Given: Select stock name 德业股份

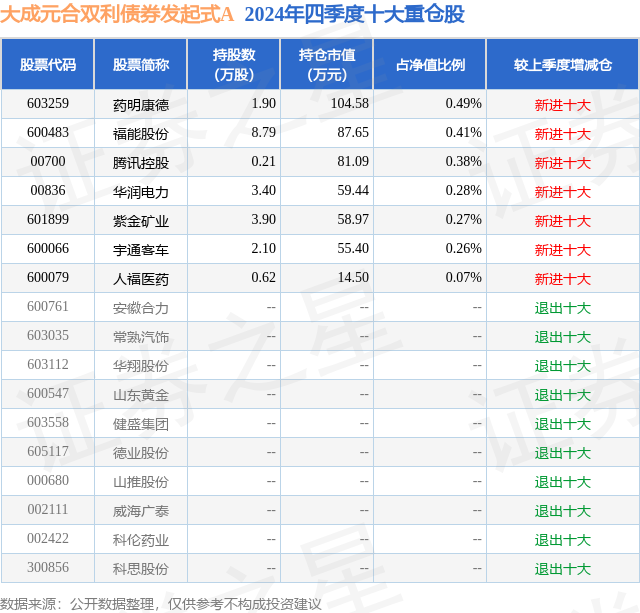Looking at the screenshot, I should pyautogui.click(x=141, y=453).
